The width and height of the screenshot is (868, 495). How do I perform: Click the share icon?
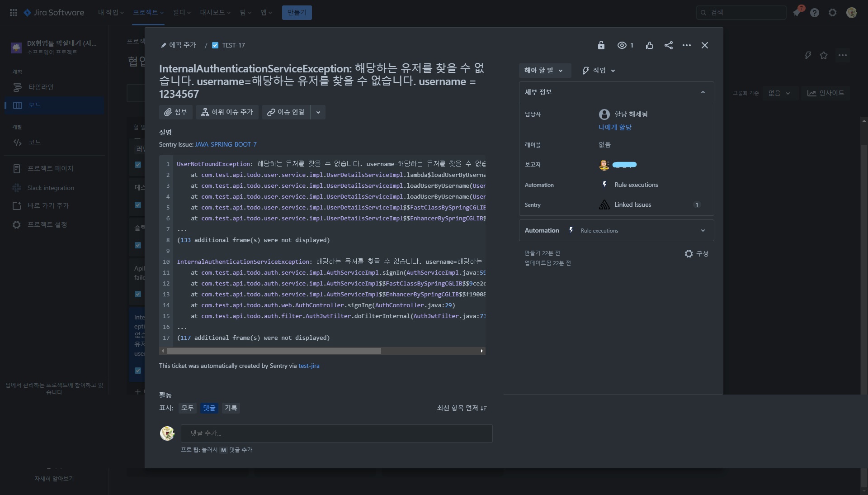point(669,45)
